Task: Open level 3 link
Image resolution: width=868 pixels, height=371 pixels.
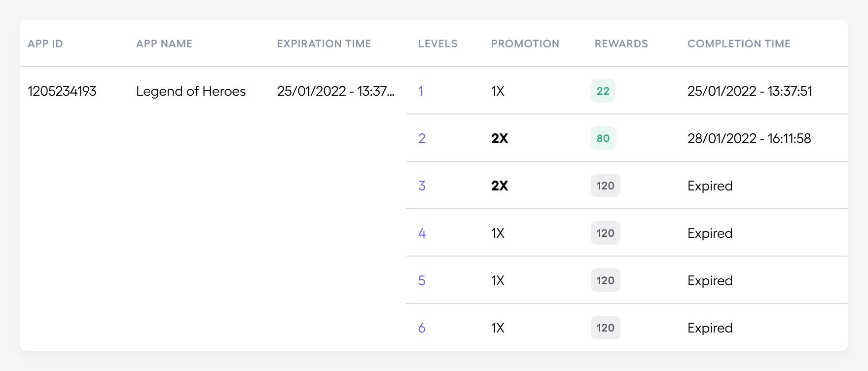Action: [422, 185]
